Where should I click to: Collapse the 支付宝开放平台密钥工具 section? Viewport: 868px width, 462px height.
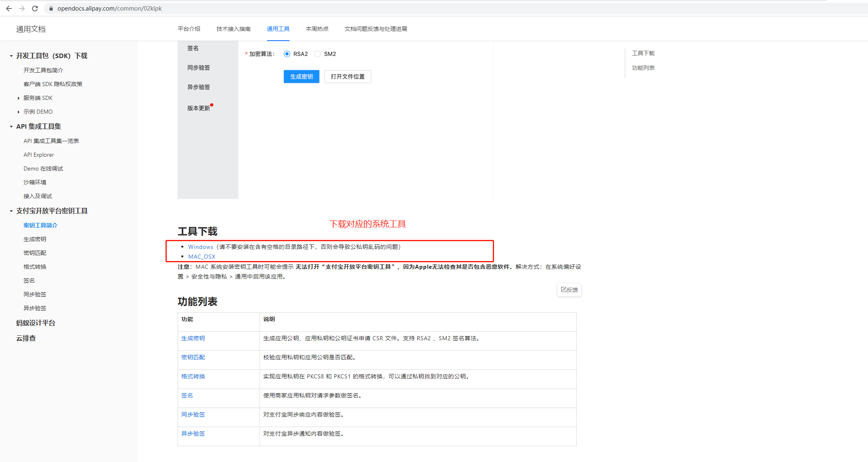[x=11, y=211]
